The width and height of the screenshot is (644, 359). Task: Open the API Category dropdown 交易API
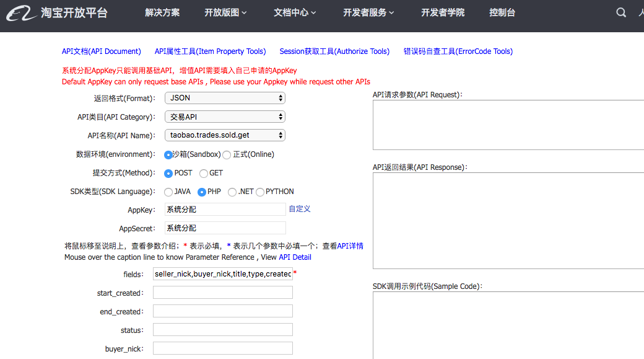[225, 117]
